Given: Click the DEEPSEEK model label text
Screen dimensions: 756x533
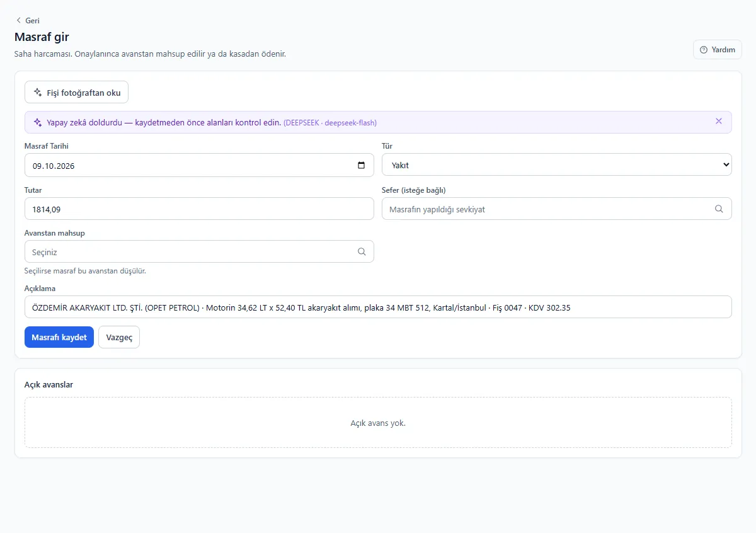Looking at the screenshot, I should (x=330, y=123).
